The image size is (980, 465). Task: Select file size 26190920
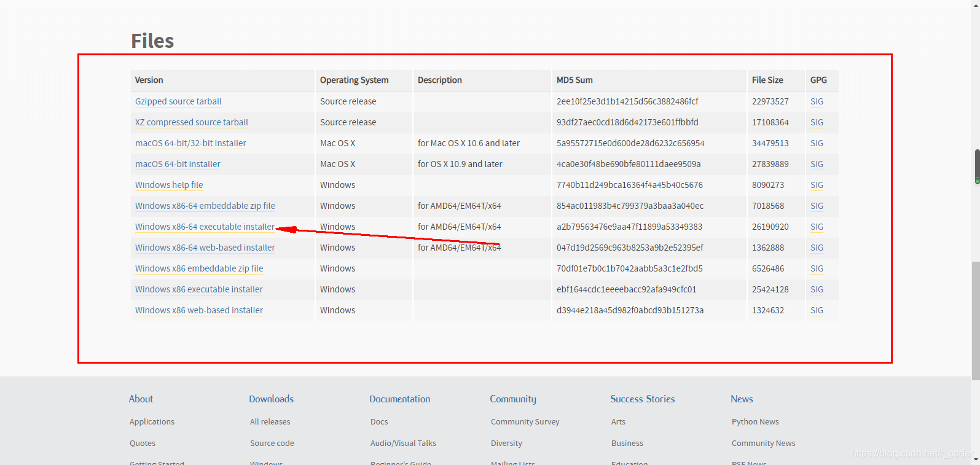click(770, 227)
